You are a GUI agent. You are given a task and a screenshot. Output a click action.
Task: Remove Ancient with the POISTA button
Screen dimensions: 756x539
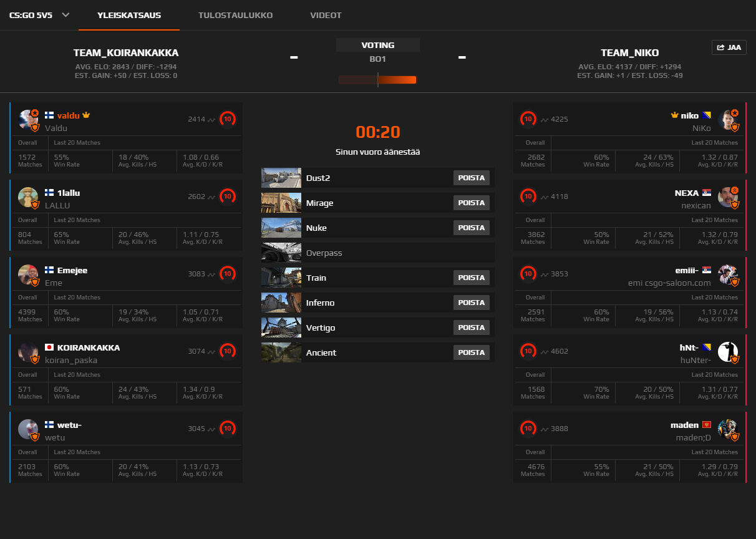click(x=472, y=352)
